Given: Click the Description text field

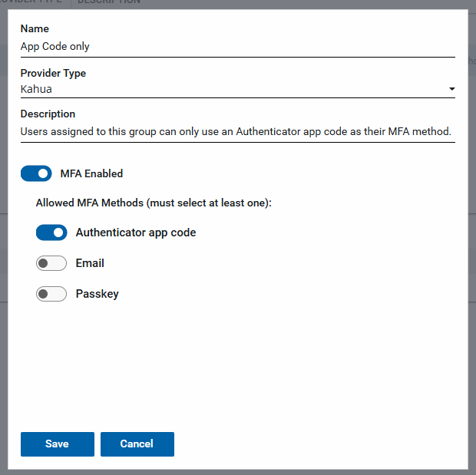Looking at the screenshot, I should pos(236,131).
